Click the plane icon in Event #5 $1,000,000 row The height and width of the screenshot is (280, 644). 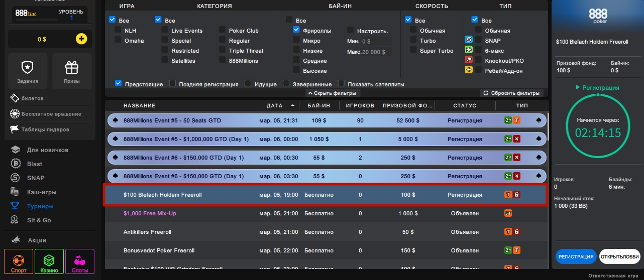(516, 139)
